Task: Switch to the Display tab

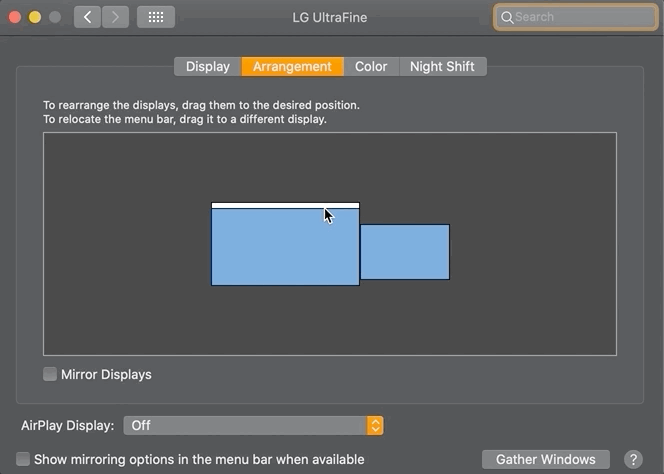Action: click(208, 67)
